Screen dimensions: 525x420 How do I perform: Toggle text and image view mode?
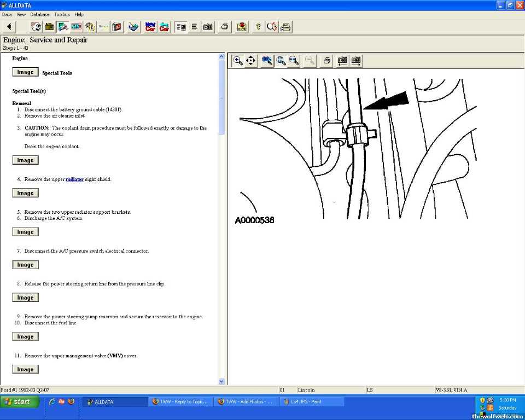click(x=181, y=26)
